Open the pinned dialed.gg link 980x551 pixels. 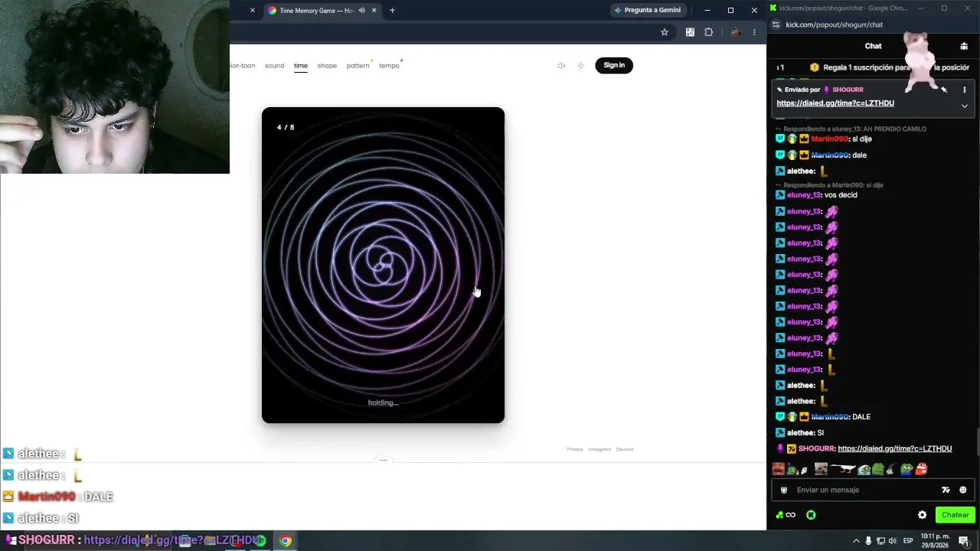coord(835,103)
